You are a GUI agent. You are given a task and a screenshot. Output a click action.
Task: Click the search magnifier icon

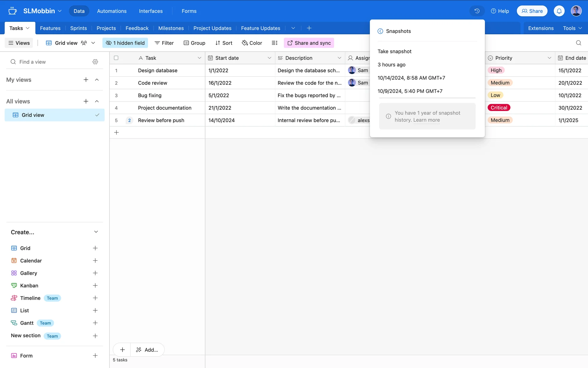pos(578,43)
